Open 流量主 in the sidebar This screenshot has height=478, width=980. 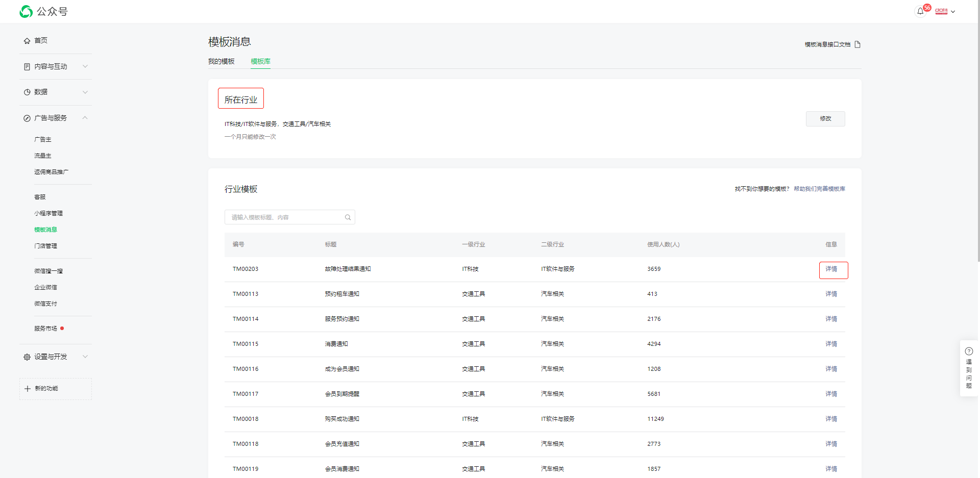coord(43,156)
